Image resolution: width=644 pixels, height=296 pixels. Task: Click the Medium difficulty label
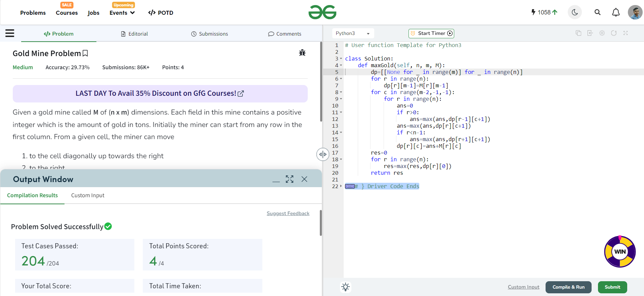[x=23, y=67]
